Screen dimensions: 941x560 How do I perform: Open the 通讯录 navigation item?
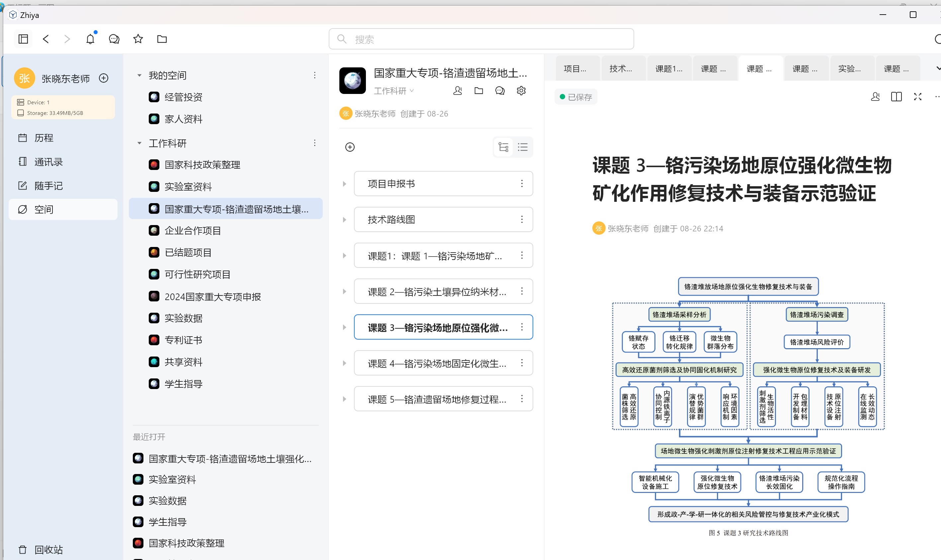coord(48,162)
